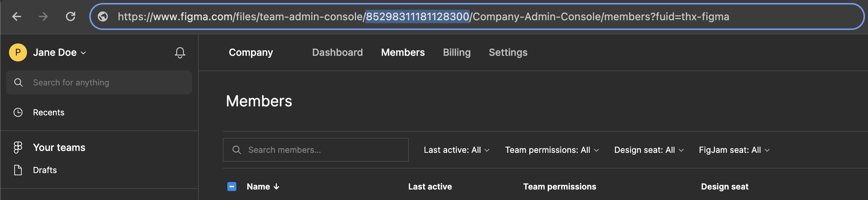The image size is (868, 200).
Task: Click the Last active column header
Action: click(430, 187)
